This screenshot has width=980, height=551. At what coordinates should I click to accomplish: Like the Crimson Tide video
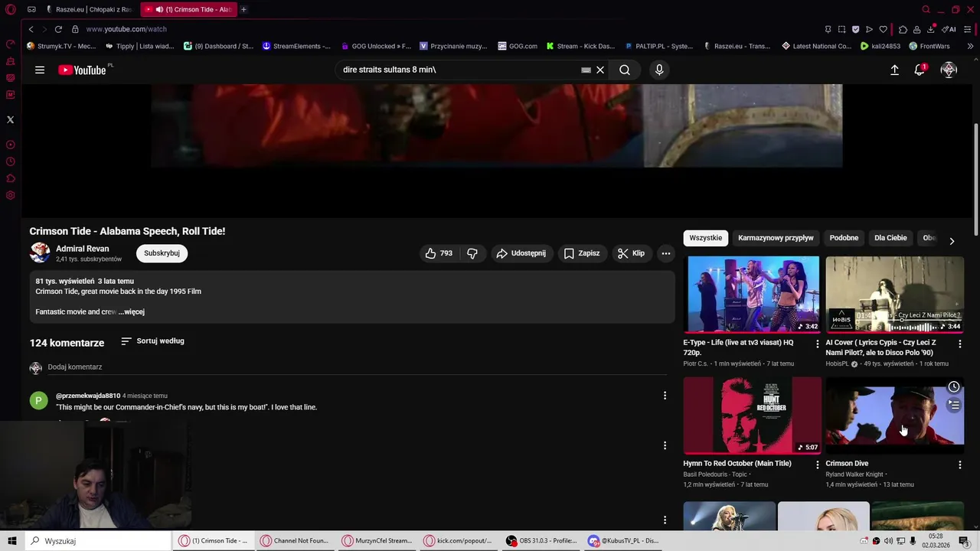439,253
